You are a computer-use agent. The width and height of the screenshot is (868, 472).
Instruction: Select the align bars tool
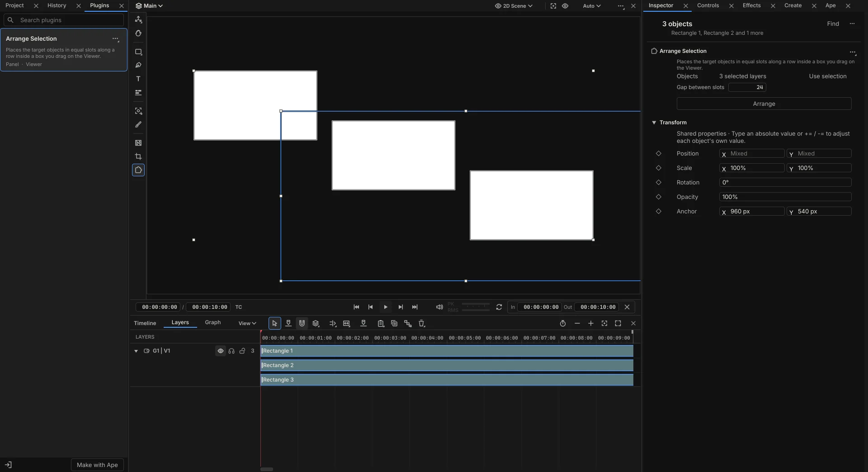pyautogui.click(x=138, y=93)
